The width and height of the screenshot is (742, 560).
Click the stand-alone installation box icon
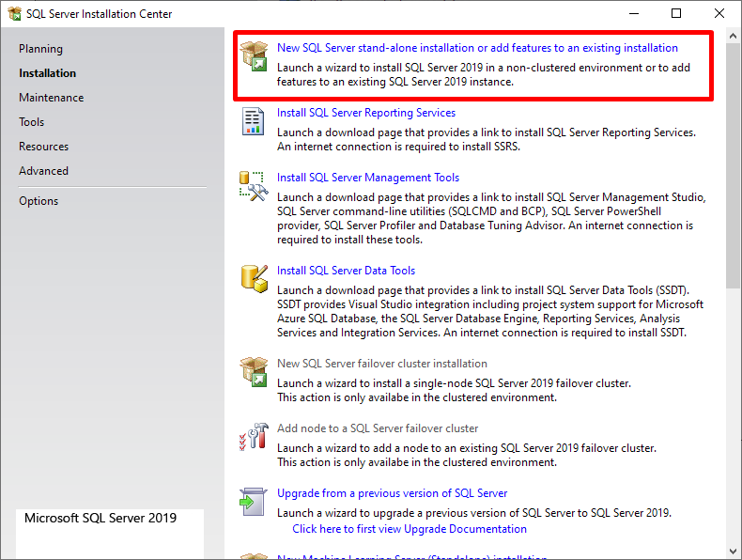pyautogui.click(x=255, y=56)
